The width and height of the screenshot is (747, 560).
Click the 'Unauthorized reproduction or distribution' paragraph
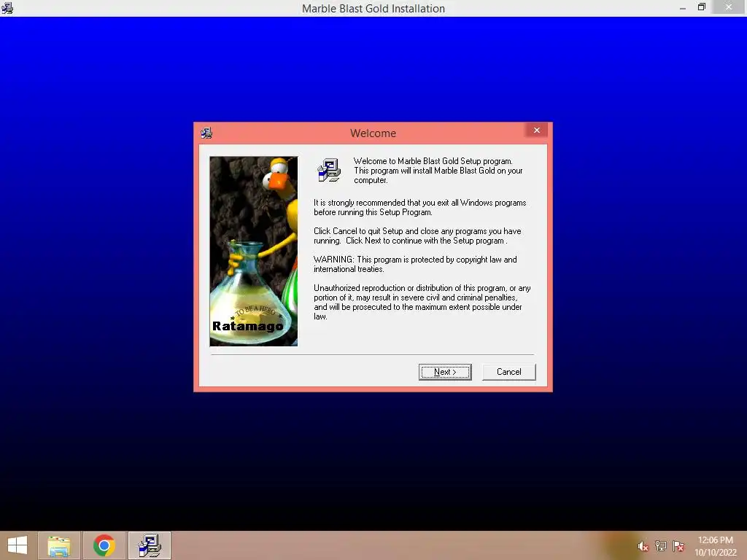tap(422, 303)
